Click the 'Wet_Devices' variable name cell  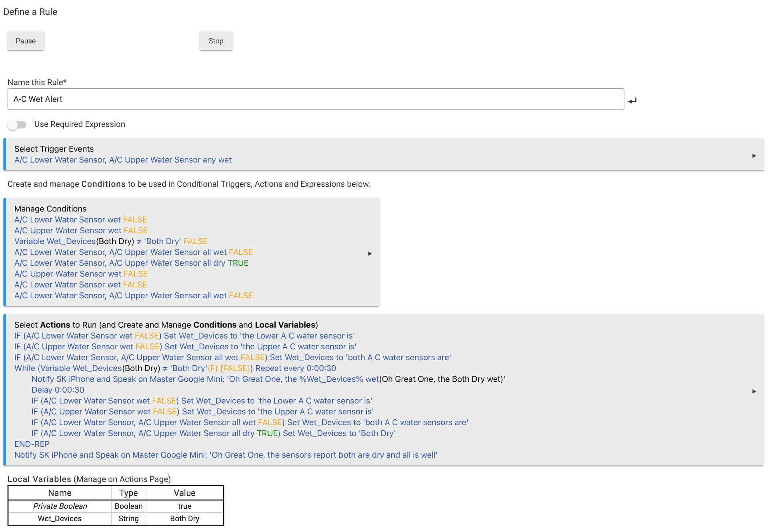tap(60, 518)
